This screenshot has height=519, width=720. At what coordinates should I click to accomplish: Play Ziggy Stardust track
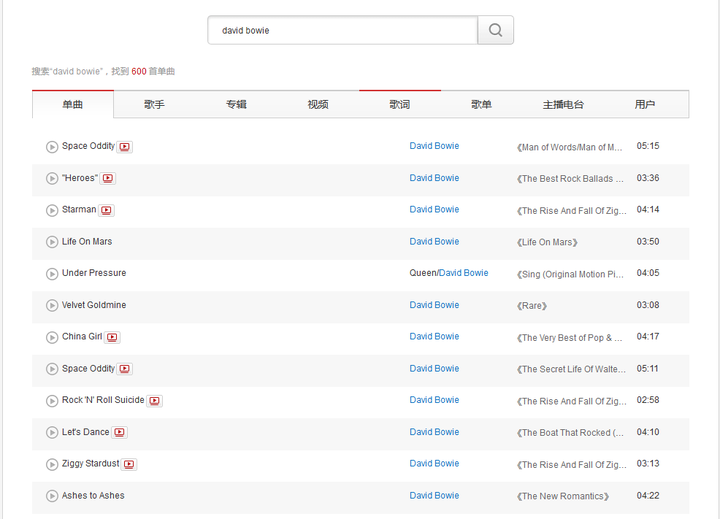click(52, 464)
